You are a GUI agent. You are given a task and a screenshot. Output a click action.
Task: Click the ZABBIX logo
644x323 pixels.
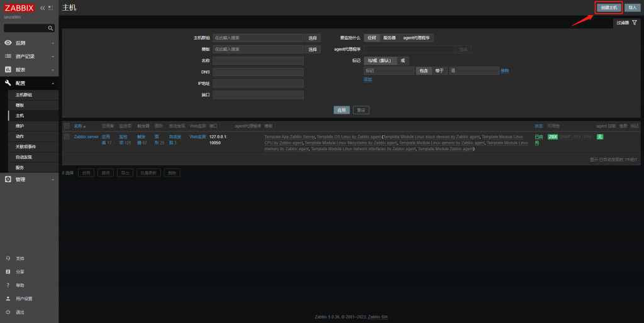19,8
